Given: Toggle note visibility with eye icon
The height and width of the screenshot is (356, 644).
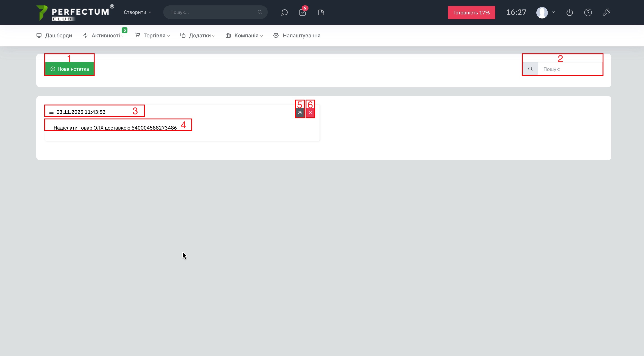Looking at the screenshot, I should 300,113.
